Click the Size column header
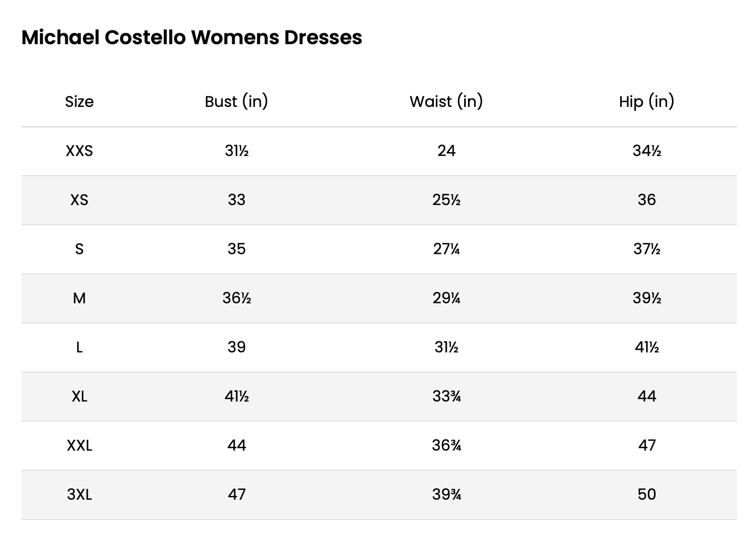The width and height of the screenshot is (756, 539). click(79, 101)
